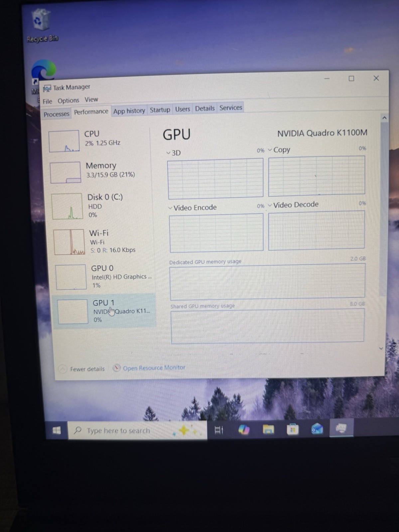399x532 pixels.
Task: Click the Video Decode utilization graph
Action: pos(316,230)
